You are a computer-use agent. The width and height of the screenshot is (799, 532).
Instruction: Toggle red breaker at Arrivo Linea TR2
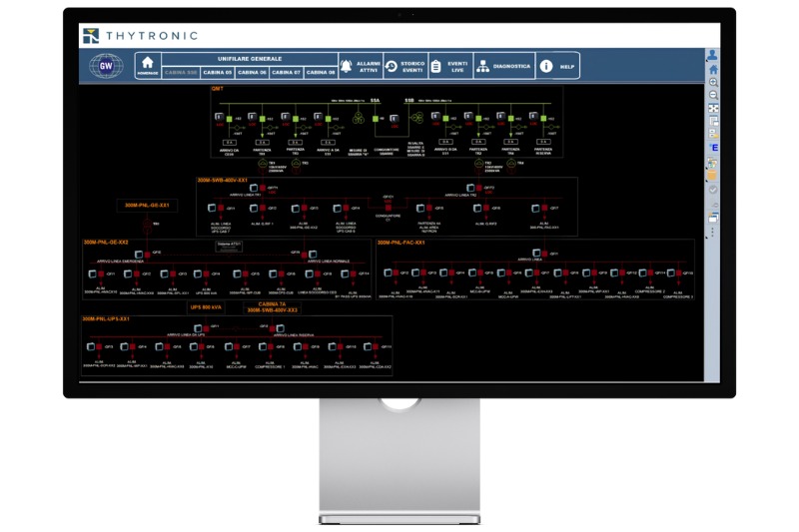(x=479, y=188)
